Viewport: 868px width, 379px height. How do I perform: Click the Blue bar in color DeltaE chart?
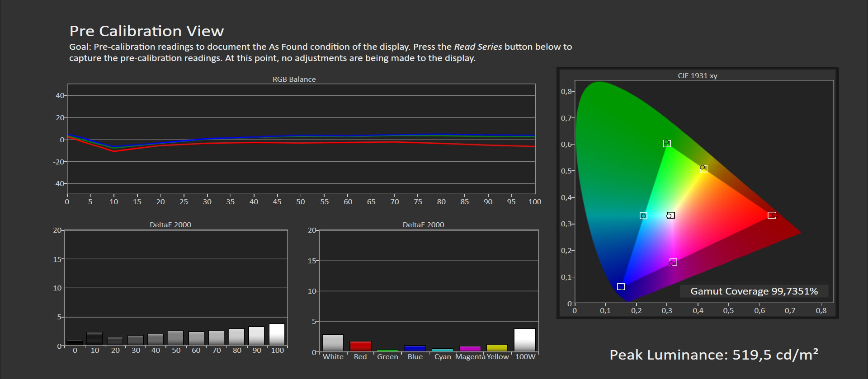pos(415,348)
